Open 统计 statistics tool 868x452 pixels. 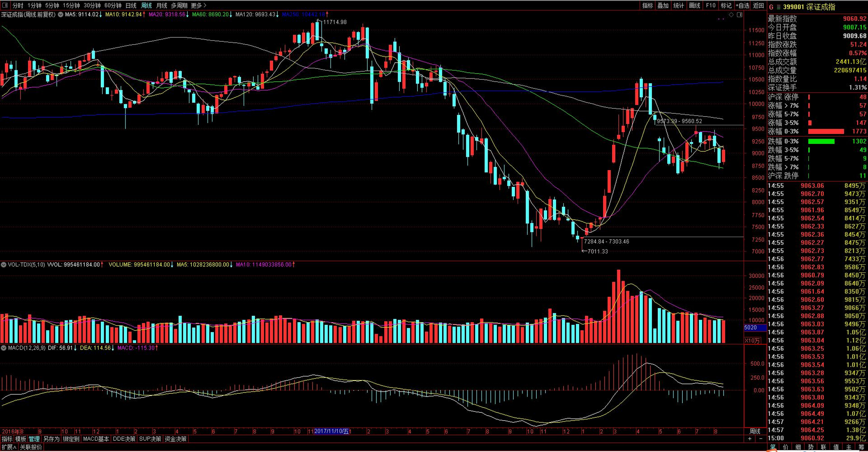tap(679, 5)
